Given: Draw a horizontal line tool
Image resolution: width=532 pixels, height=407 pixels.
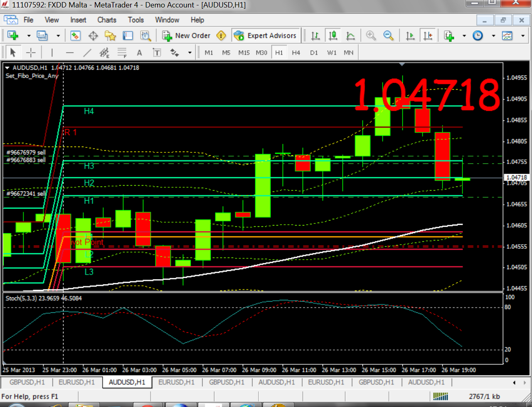Looking at the screenshot, I should coord(69,53).
